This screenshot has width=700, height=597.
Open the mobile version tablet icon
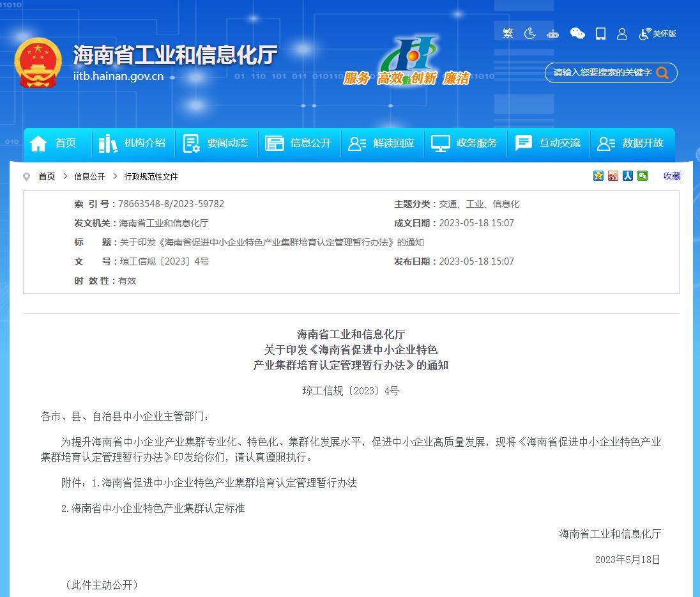[x=600, y=33]
